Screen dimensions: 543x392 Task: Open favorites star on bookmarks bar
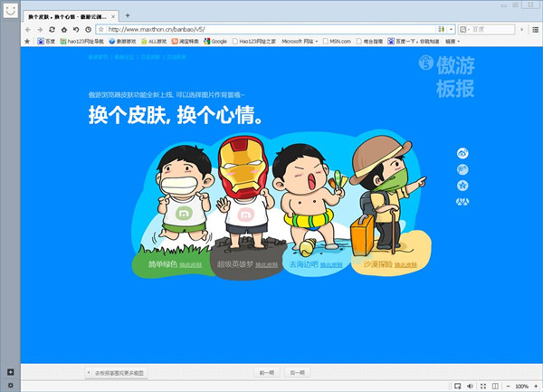click(x=27, y=42)
